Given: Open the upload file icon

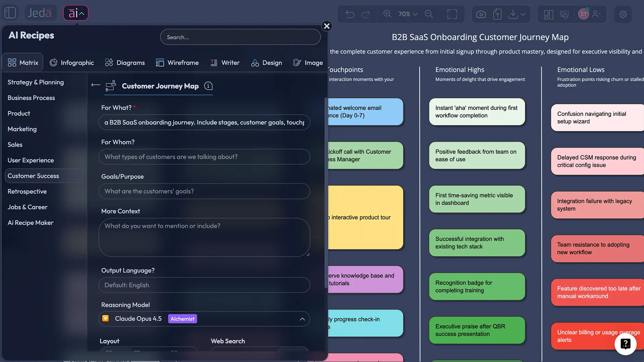Looking at the screenshot, I should click(497, 14).
